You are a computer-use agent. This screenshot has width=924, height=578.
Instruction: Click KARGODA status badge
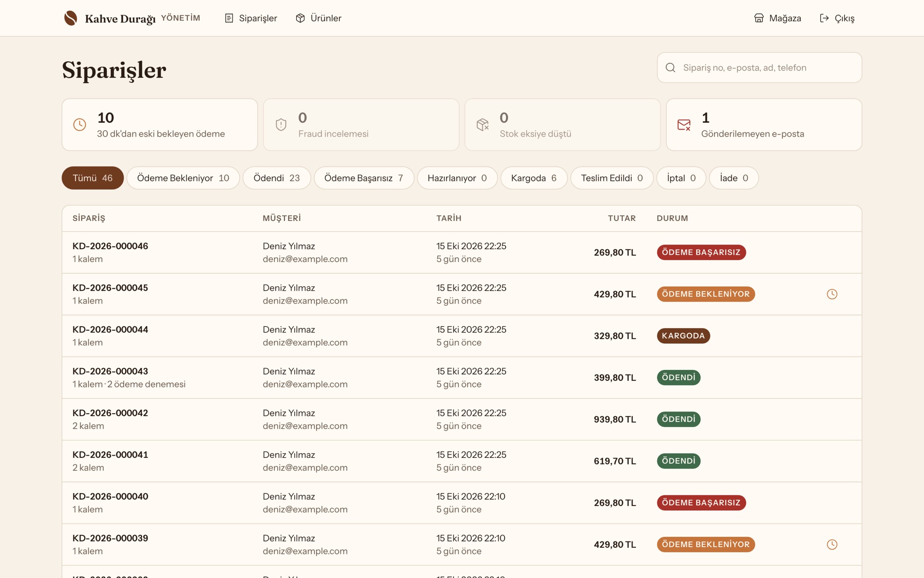point(683,335)
